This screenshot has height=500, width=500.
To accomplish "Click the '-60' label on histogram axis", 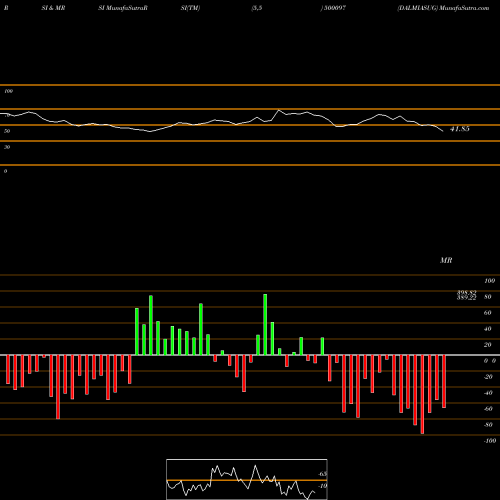I will (x=488, y=409).
